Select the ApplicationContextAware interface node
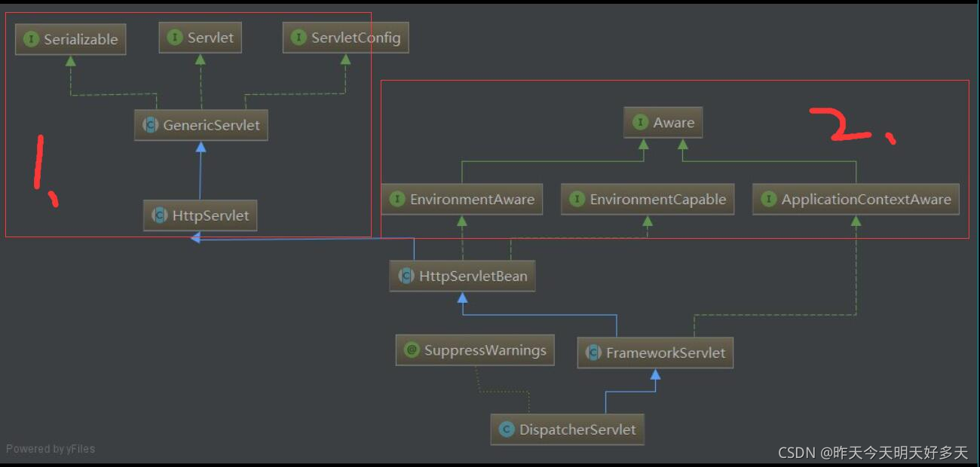 856,199
